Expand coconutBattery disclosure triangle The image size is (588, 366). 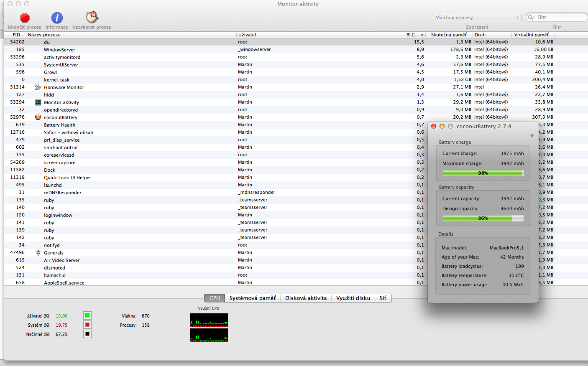pyautogui.click(x=532, y=136)
